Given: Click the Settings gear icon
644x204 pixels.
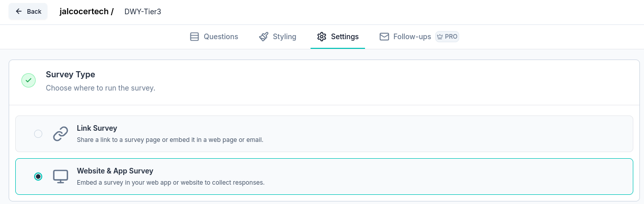Looking at the screenshot, I should [321, 37].
